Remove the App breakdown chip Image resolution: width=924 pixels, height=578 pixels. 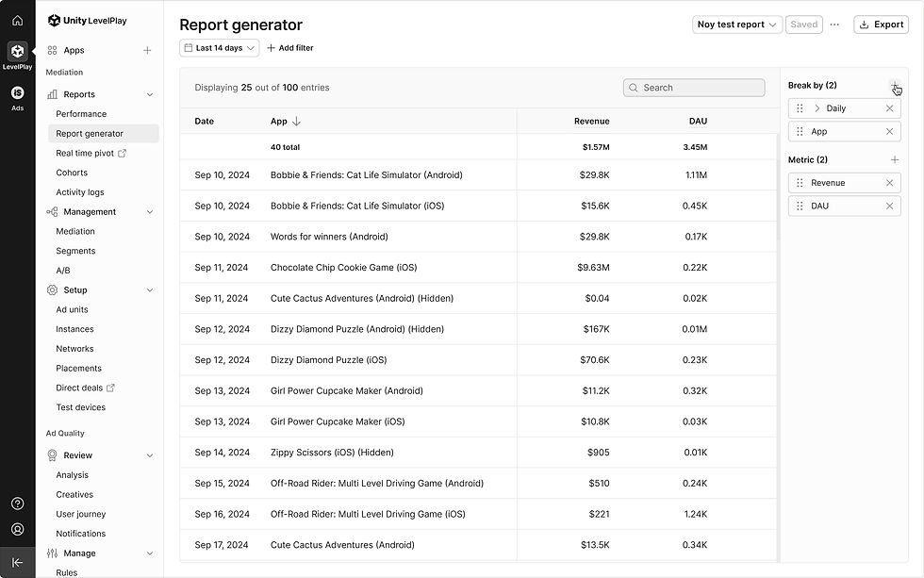[890, 131]
